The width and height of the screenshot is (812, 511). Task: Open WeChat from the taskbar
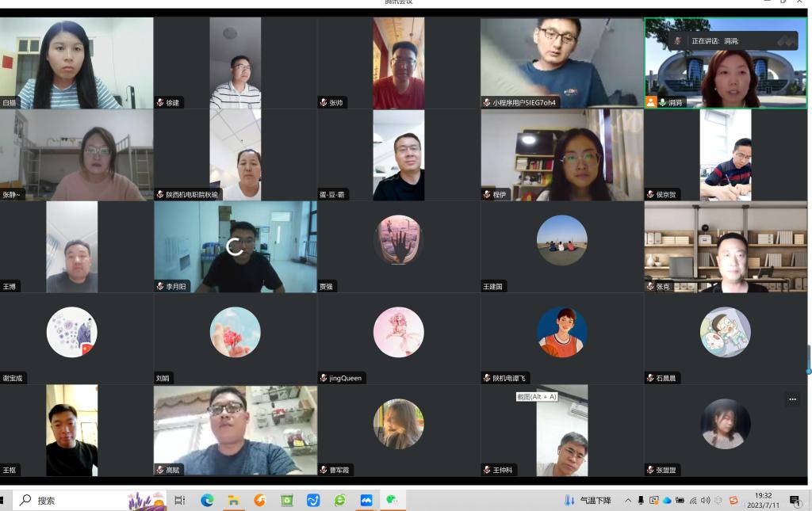point(392,501)
